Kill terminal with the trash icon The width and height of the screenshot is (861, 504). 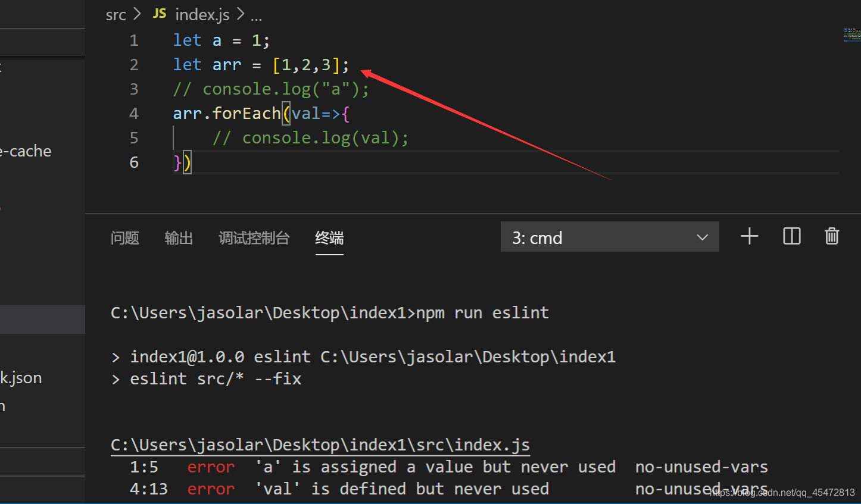(x=832, y=237)
